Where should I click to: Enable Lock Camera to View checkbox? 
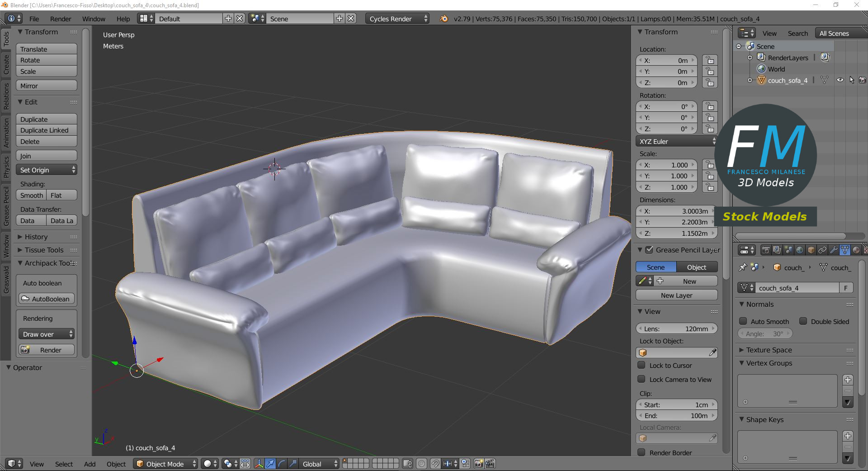(x=641, y=379)
